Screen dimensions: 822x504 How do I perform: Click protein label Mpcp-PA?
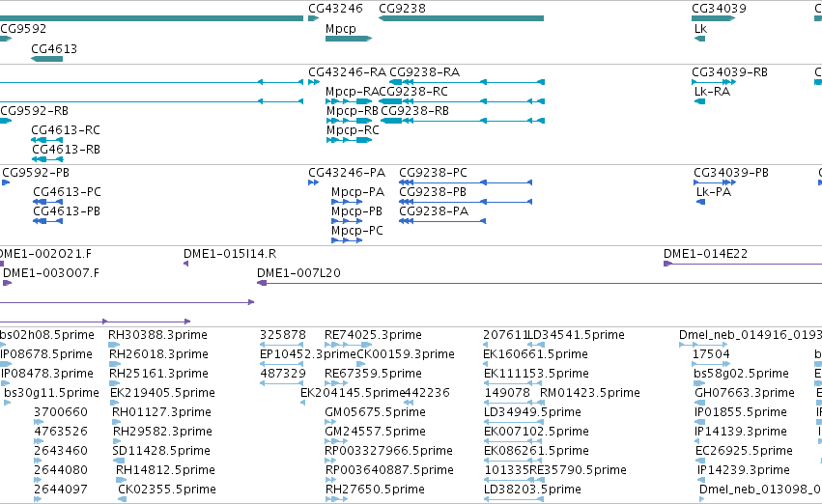pyautogui.click(x=357, y=192)
